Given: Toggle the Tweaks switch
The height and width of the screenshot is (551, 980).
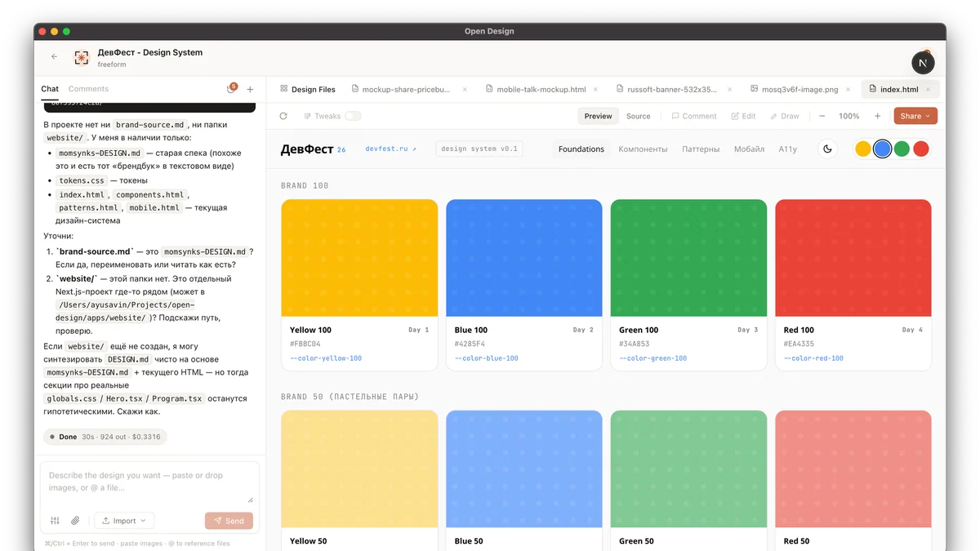Looking at the screenshot, I should point(353,116).
